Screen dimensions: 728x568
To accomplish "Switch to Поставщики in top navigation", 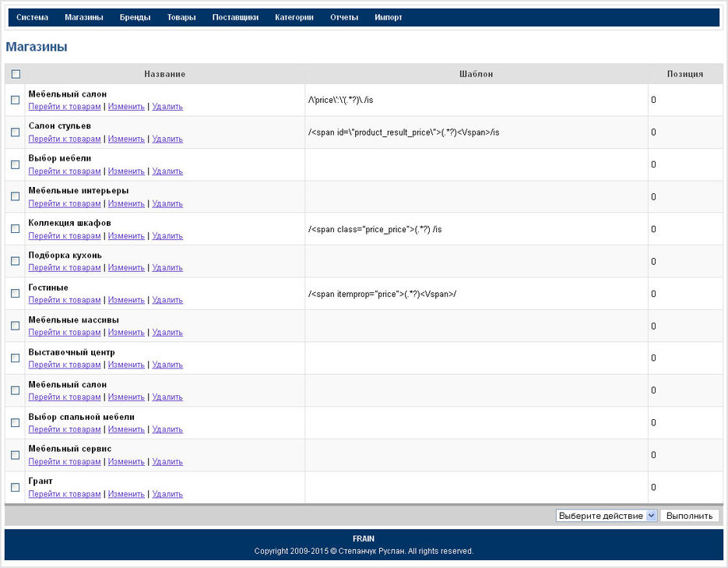I will (x=235, y=17).
